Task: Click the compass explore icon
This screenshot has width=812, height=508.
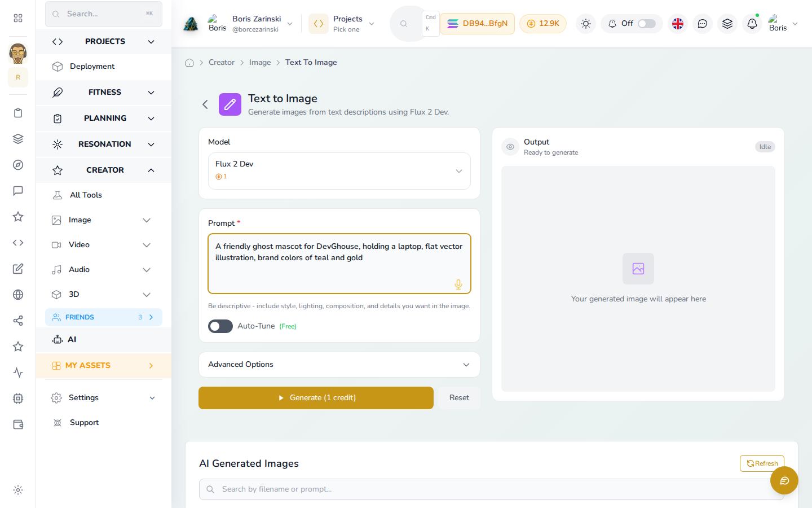Action: [18, 165]
